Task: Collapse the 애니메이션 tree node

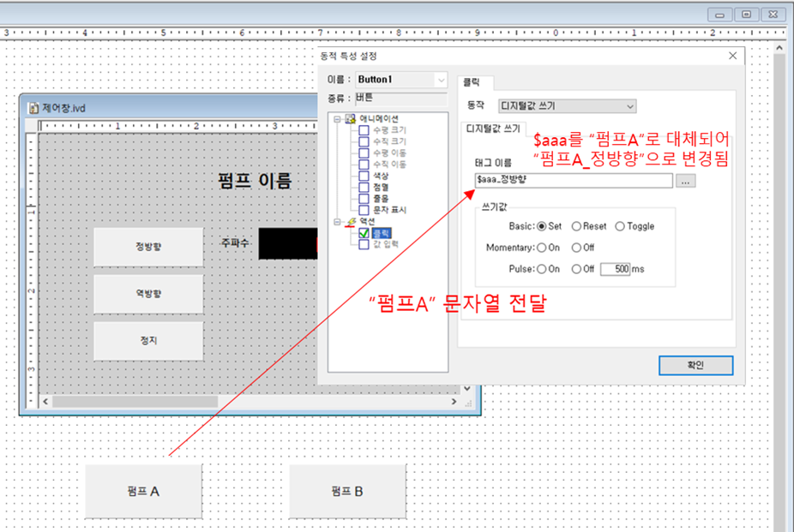Action: click(x=337, y=119)
